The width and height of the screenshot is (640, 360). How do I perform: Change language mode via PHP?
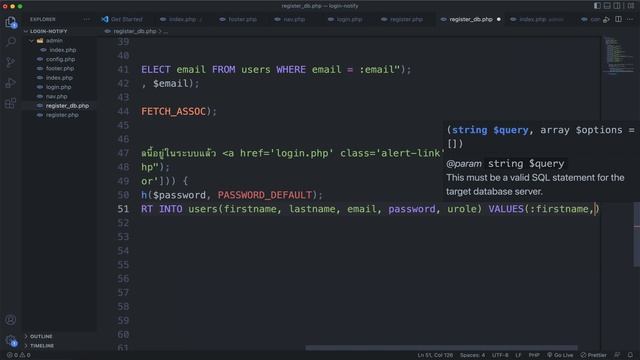[534, 355]
